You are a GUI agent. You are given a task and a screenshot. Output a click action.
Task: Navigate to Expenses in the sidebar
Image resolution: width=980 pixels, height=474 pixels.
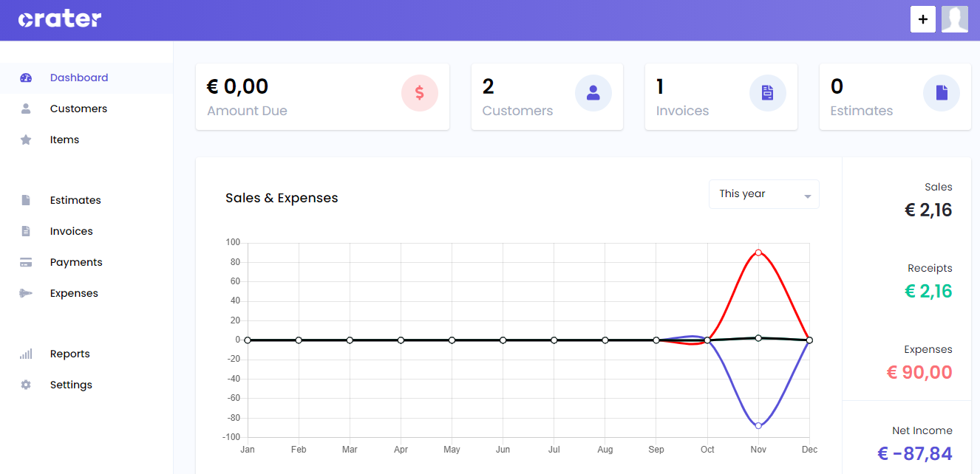point(74,293)
